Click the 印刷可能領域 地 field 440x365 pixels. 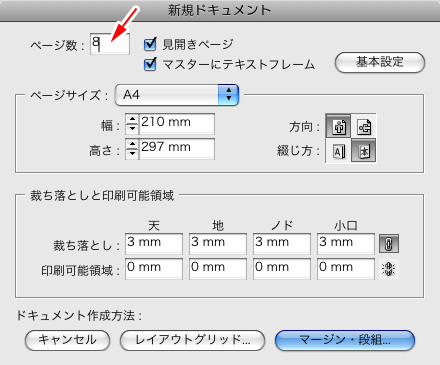point(218,269)
